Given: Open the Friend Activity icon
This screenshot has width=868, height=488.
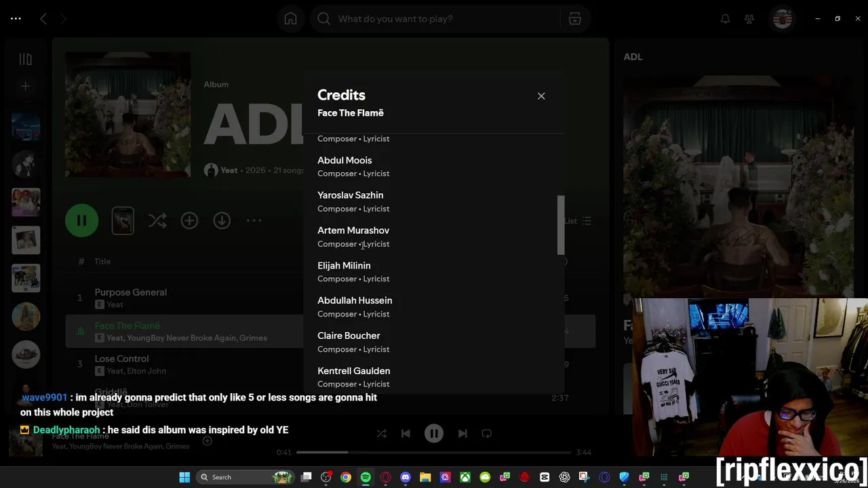Looking at the screenshot, I should click(x=749, y=19).
